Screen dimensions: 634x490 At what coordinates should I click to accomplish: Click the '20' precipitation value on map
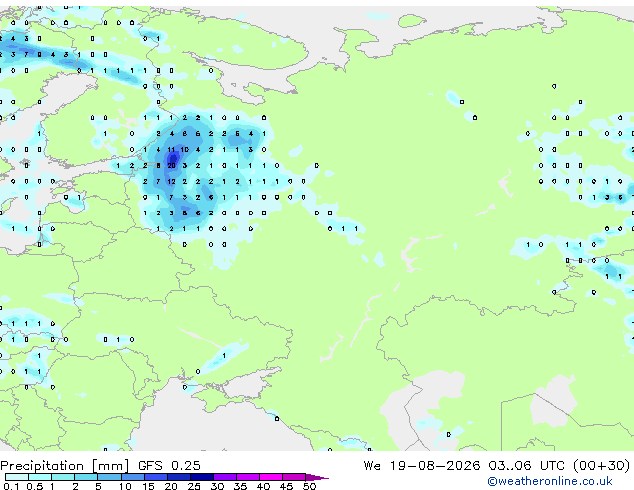pos(171,165)
